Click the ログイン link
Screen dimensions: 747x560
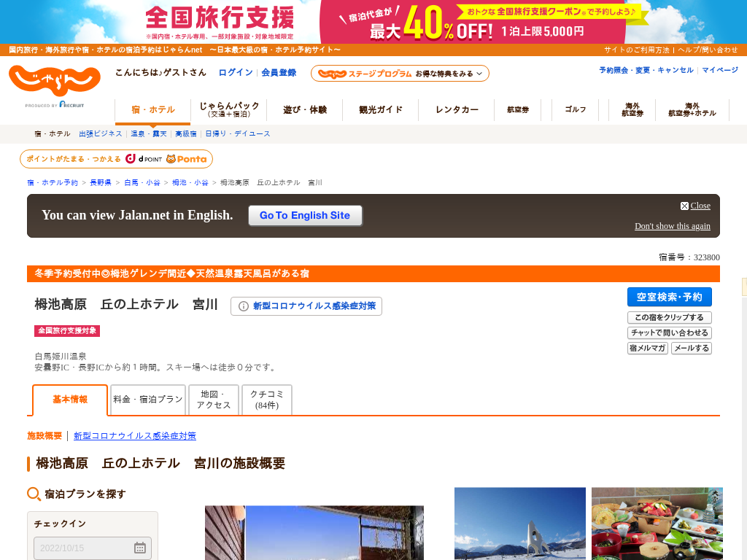[x=236, y=72]
